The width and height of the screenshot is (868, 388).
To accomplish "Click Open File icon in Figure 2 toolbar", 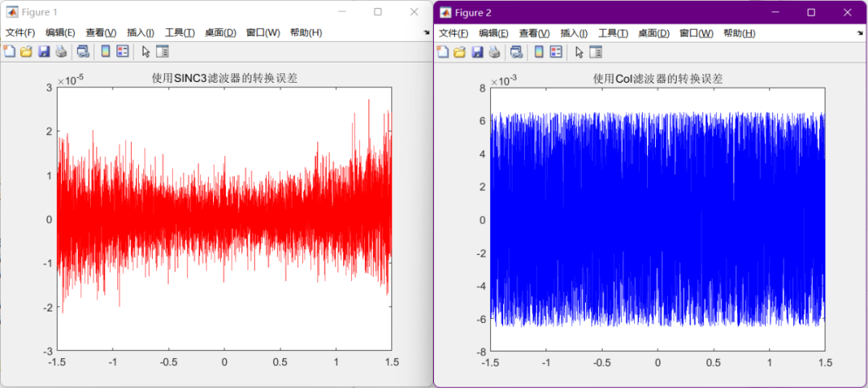I will [x=460, y=52].
